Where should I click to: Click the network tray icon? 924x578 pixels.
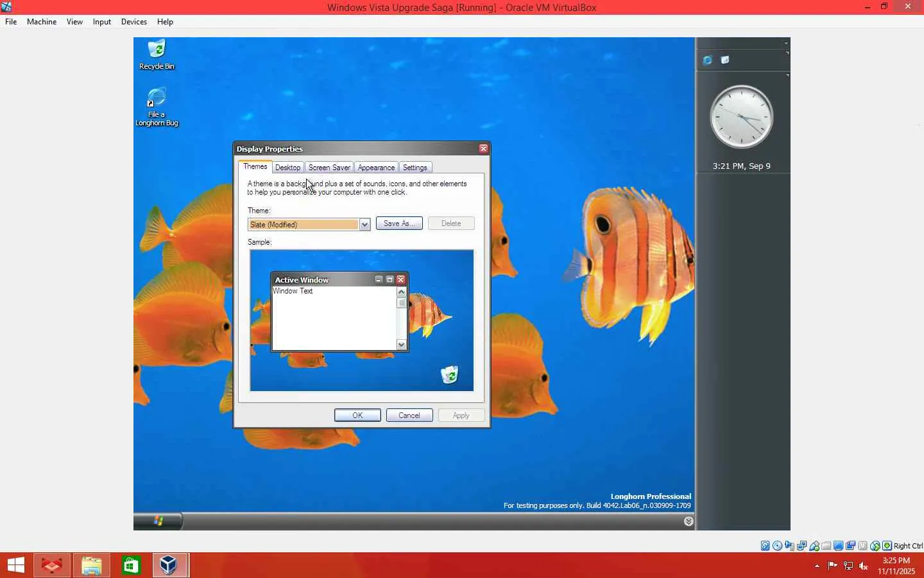[x=848, y=566]
